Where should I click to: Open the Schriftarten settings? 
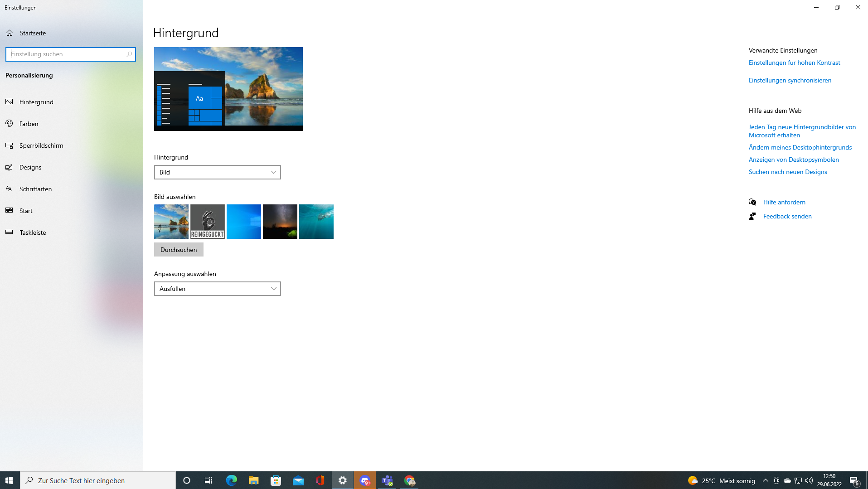coord(35,189)
